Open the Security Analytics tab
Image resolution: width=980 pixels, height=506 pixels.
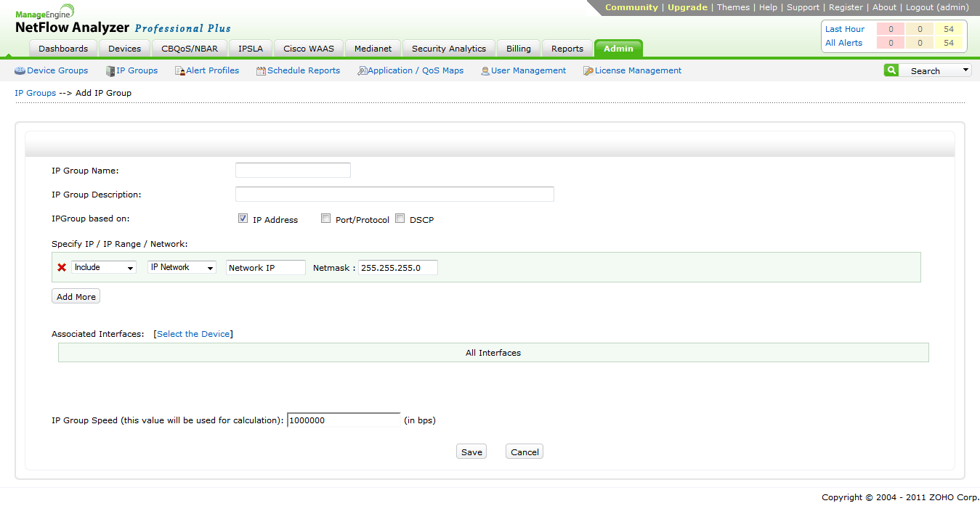[x=449, y=49]
